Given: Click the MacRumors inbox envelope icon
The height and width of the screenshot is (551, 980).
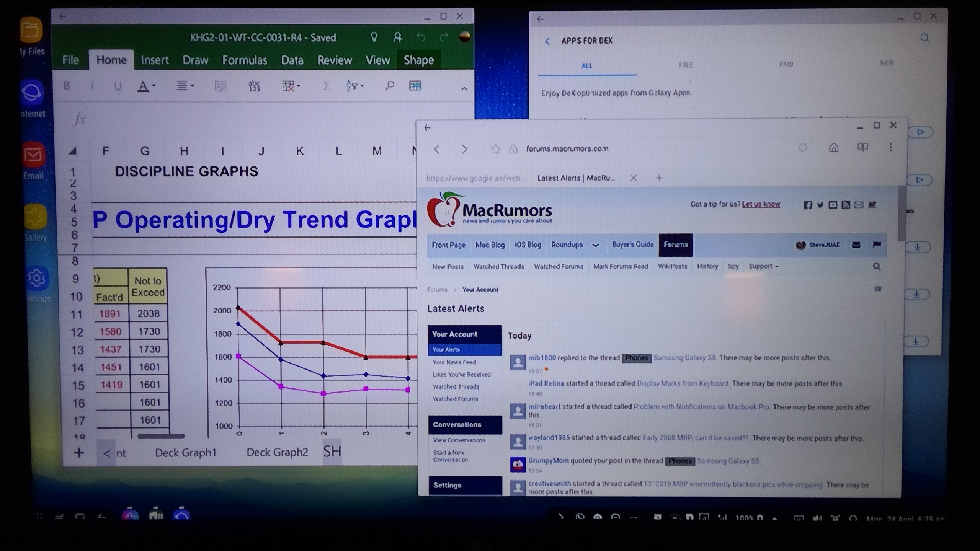Looking at the screenshot, I should [856, 245].
